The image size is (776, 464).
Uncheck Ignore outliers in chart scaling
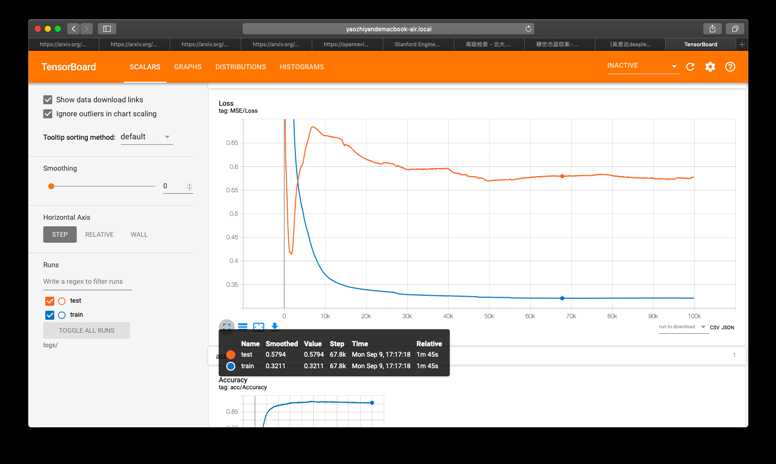tap(48, 114)
